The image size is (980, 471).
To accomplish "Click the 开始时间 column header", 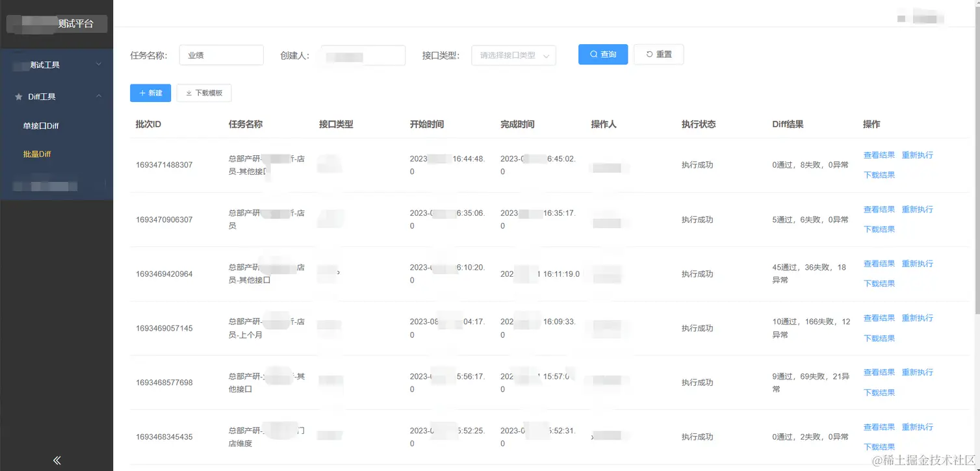I will pyautogui.click(x=427, y=124).
